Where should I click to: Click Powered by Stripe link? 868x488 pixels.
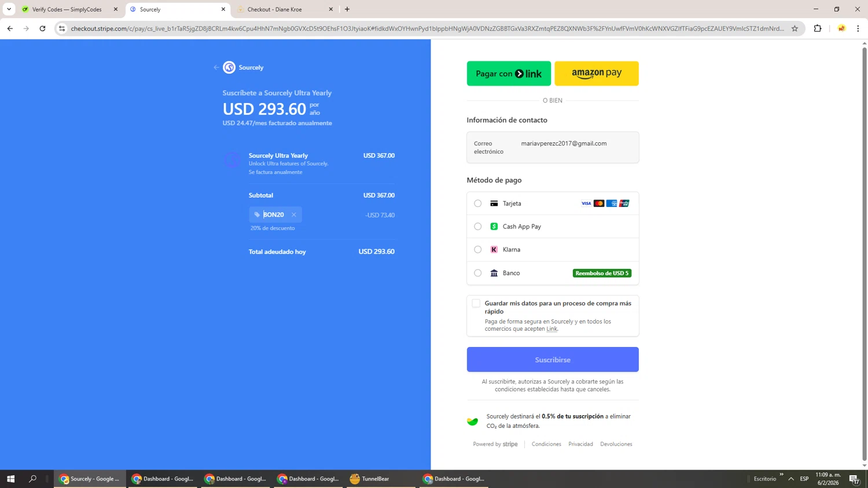495,444
